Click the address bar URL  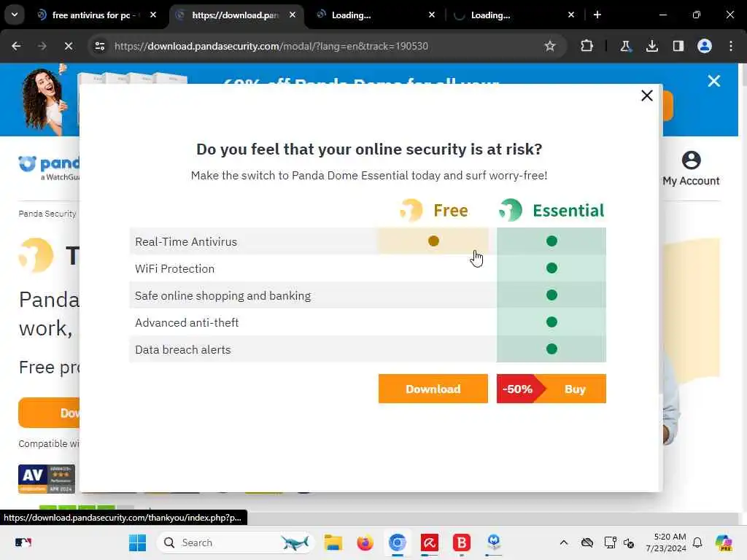[271, 46]
